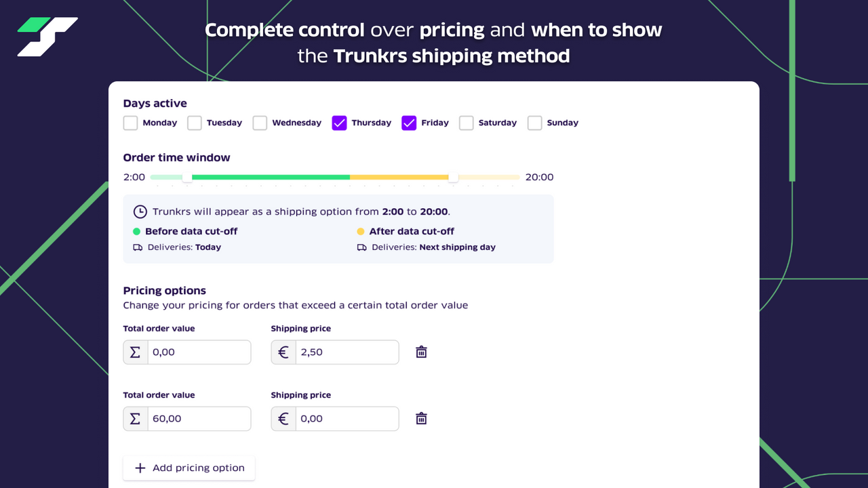This screenshot has width=868, height=488.
Task: Click the sigma icon beside the 0,00 value
Action: click(x=135, y=352)
